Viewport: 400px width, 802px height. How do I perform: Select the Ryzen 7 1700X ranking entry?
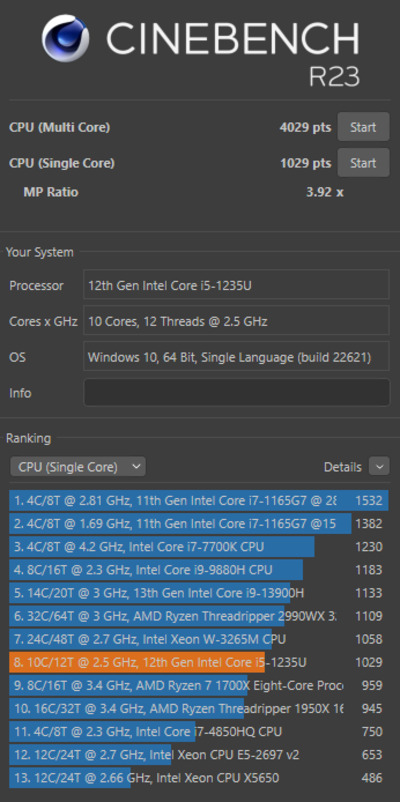pyautogui.click(x=199, y=685)
